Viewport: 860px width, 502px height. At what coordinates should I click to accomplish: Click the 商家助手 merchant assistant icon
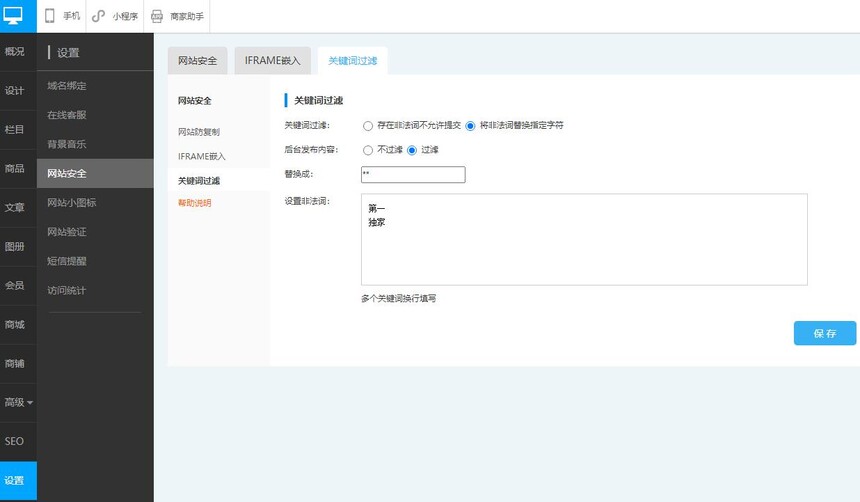coord(157,16)
